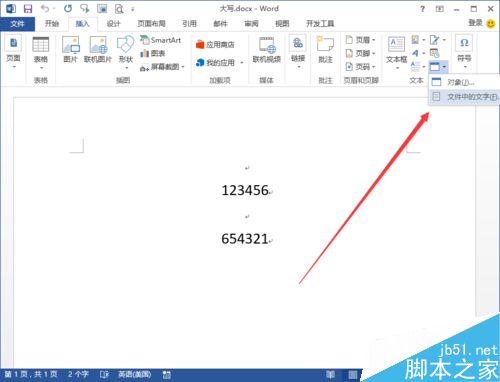This screenshot has width=500, height=382.
Task: Click the Undo arrow icon
Action: (x=45, y=9)
